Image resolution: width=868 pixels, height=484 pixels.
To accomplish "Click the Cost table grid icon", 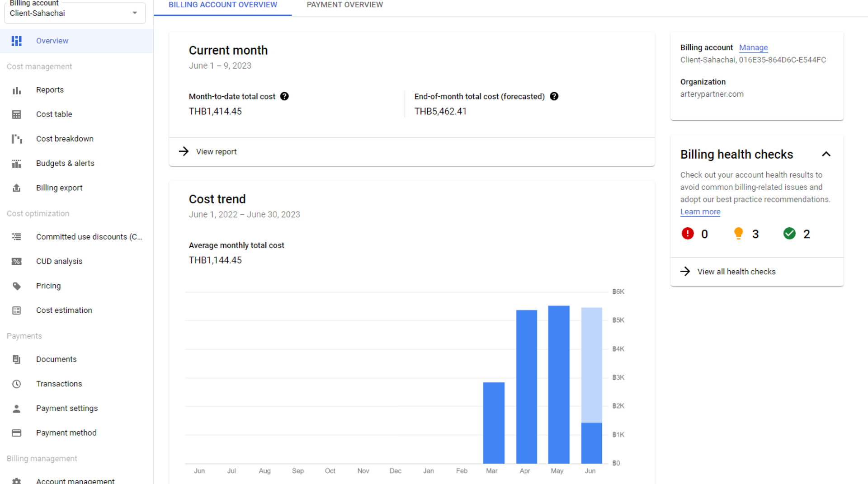I will [17, 115].
